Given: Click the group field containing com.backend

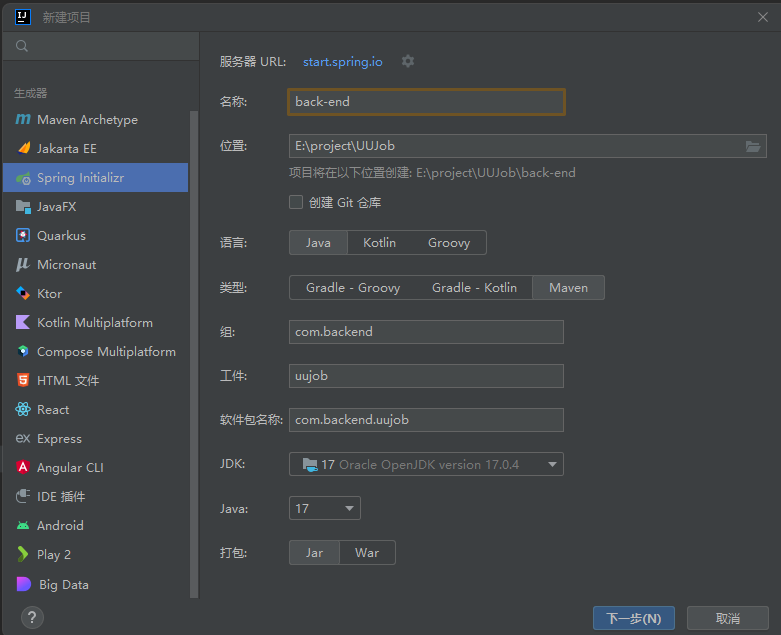Looking at the screenshot, I should pos(426,332).
